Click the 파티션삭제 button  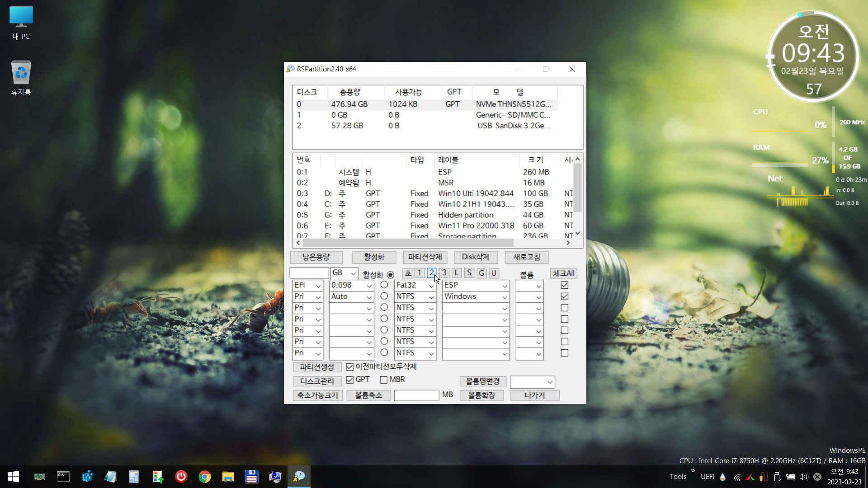pyautogui.click(x=425, y=257)
